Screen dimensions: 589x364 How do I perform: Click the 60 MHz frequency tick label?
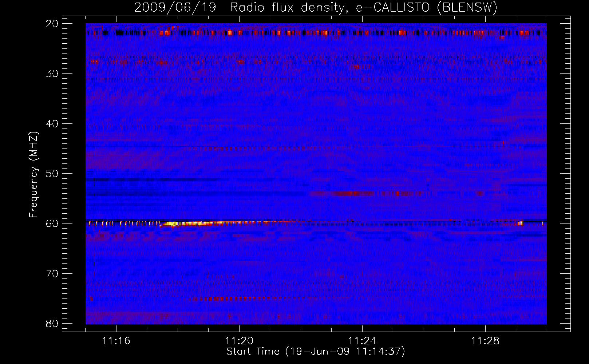coord(52,223)
